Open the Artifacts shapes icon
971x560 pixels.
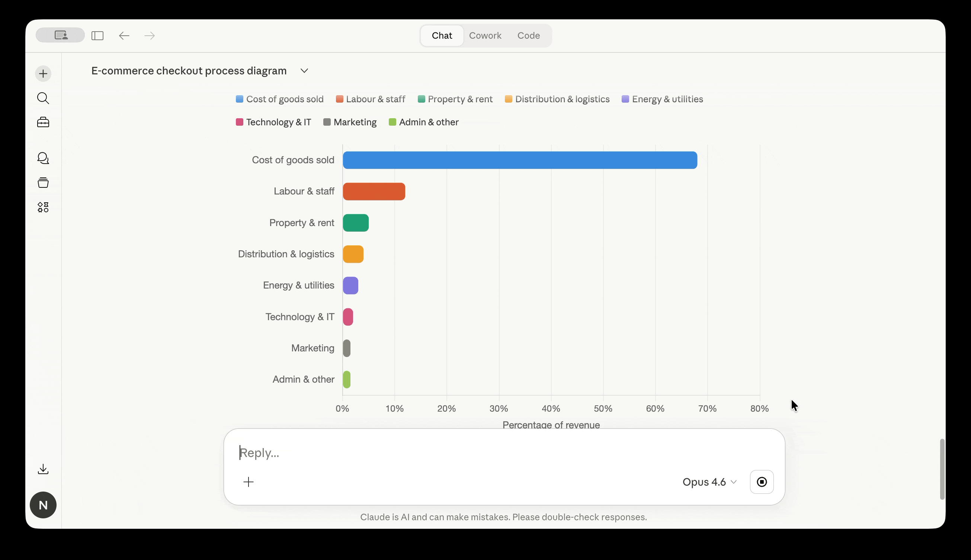coord(43,207)
